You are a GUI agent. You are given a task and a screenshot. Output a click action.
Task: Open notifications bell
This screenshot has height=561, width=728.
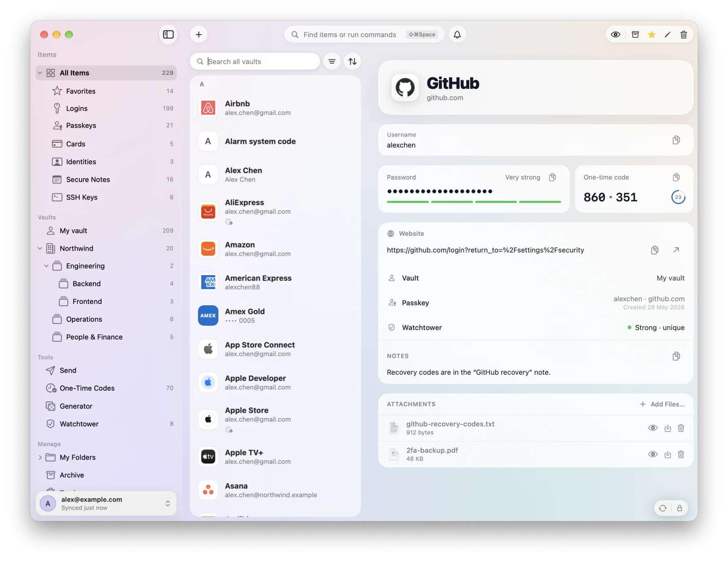(457, 35)
